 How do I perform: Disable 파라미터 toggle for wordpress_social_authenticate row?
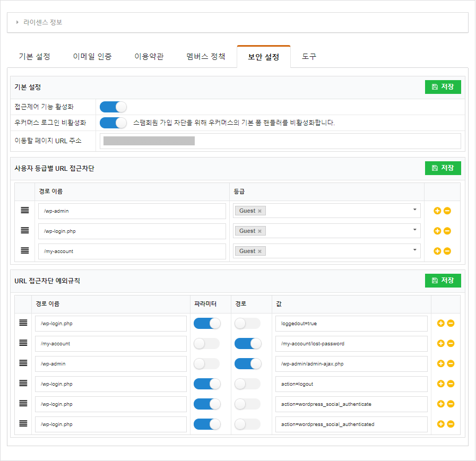pos(207,404)
